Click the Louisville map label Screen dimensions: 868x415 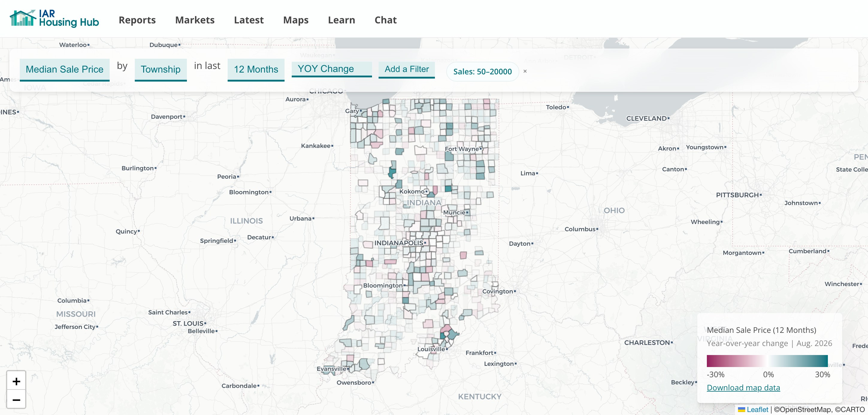431,349
